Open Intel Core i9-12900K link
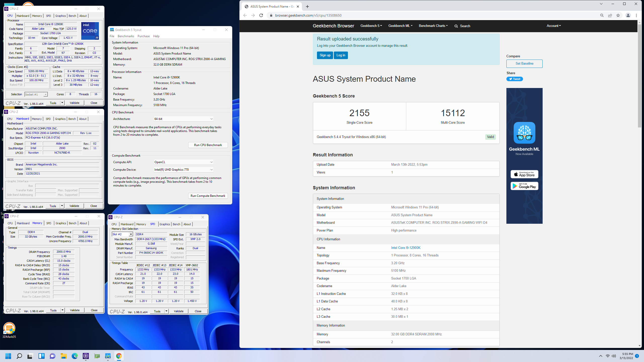The height and width of the screenshot is (362, 644). pos(406,248)
